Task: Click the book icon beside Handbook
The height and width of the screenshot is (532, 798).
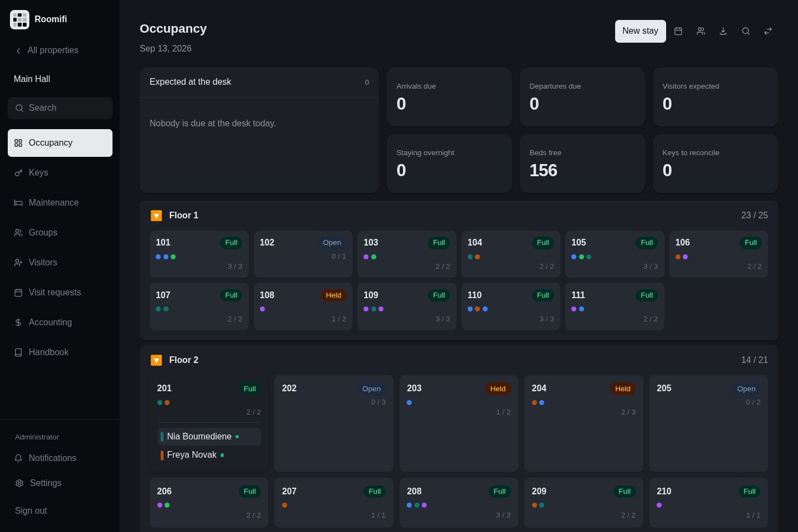Action: point(18,352)
